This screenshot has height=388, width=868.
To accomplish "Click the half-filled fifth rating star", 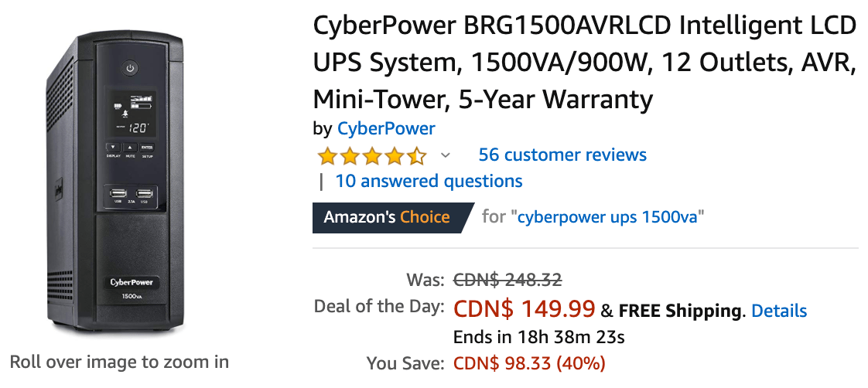I will [416, 156].
